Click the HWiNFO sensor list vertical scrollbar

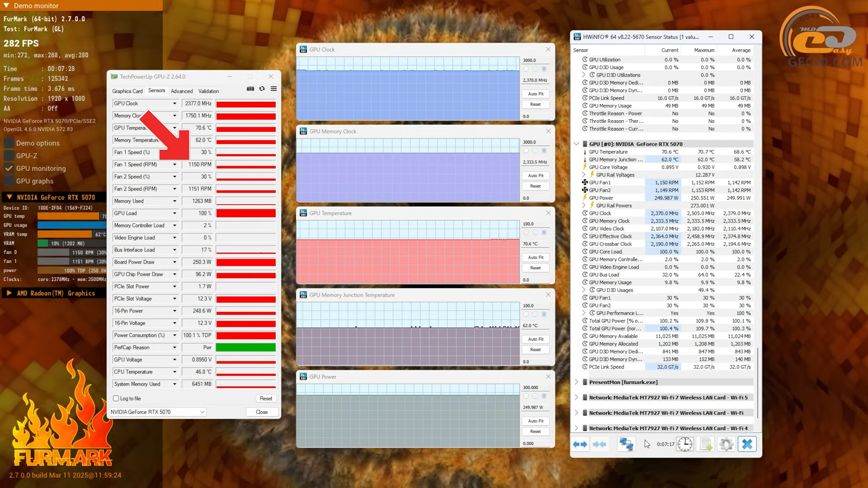pos(757,383)
